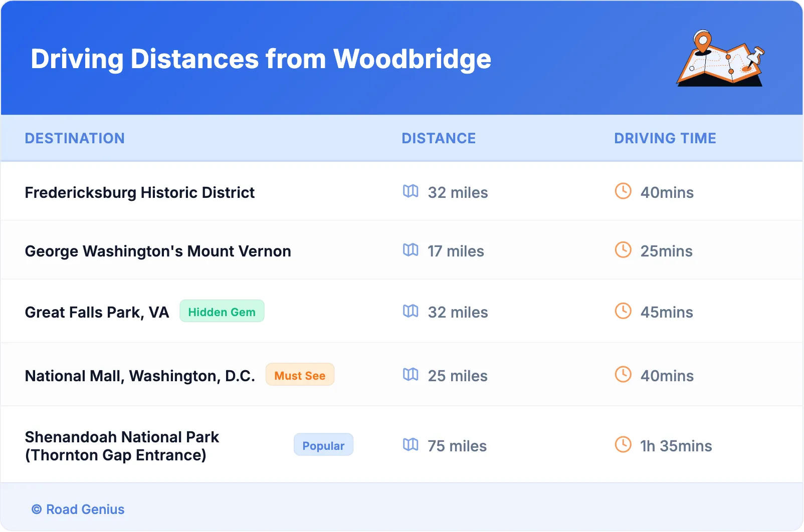
Task: Click the map illustration with location pin in header
Action: point(720,58)
